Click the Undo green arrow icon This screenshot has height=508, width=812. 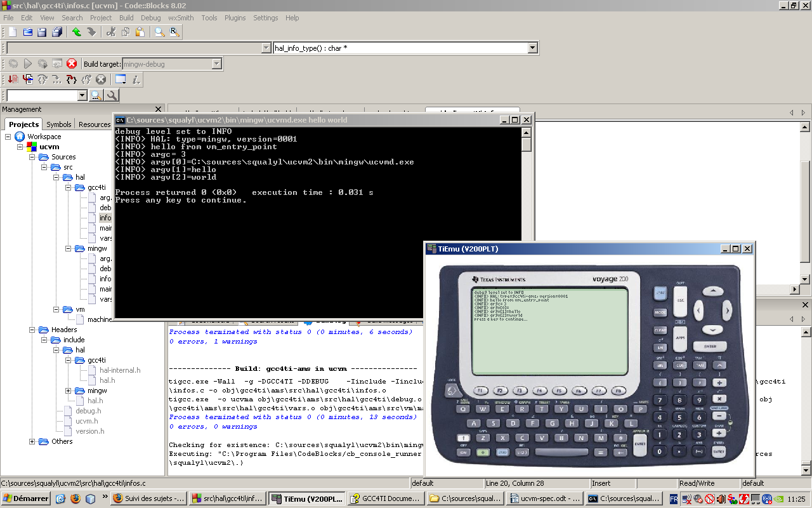click(x=77, y=32)
